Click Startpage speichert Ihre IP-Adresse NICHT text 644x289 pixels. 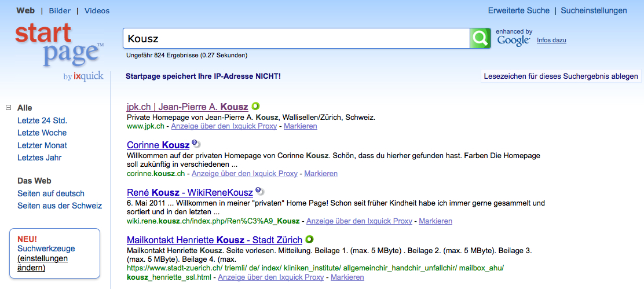(203, 76)
